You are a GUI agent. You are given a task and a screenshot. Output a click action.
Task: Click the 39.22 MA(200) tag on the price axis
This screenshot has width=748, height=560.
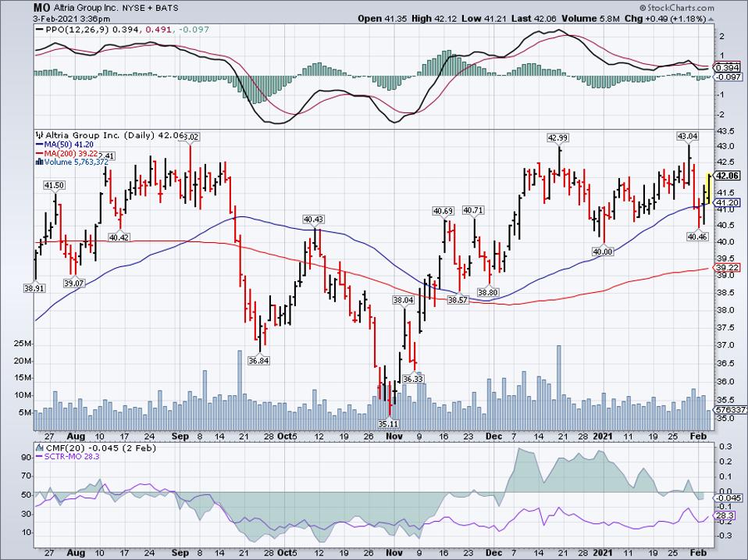click(x=728, y=268)
